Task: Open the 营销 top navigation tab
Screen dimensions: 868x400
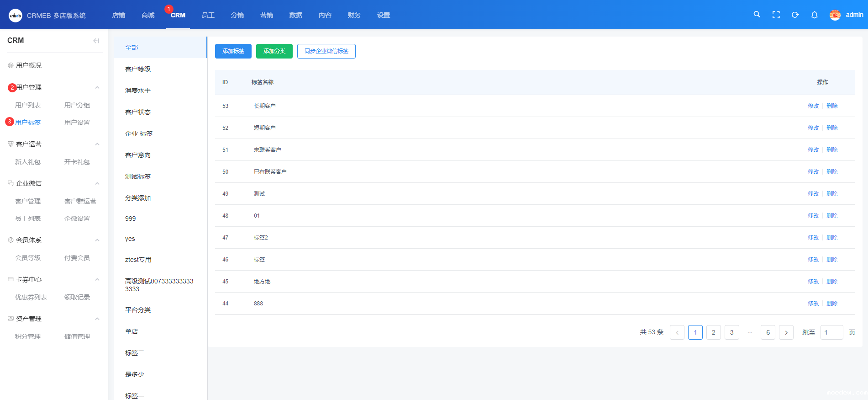Action: 266,15
